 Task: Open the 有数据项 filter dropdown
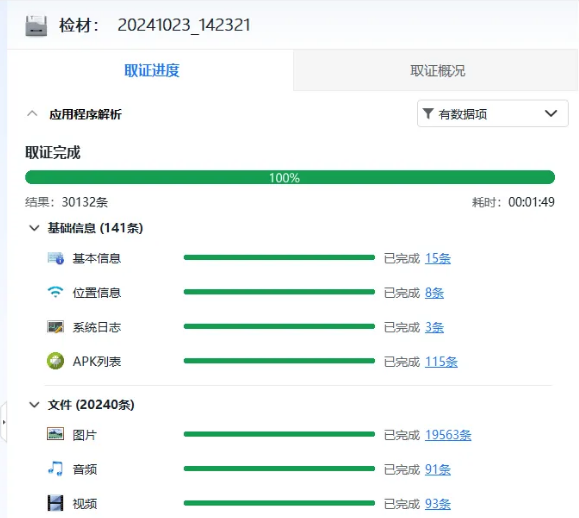click(x=493, y=113)
